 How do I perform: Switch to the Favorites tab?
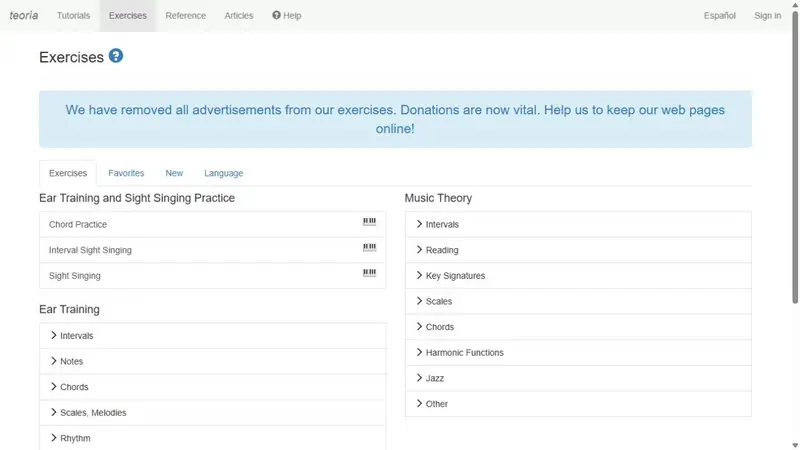[126, 173]
